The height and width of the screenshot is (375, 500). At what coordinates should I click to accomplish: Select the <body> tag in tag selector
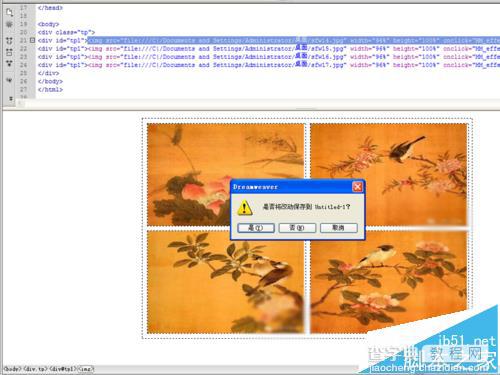[12, 369]
